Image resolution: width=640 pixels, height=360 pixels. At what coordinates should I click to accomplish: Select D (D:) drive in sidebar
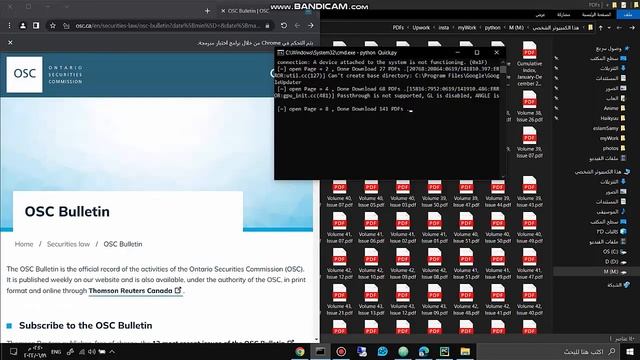coord(616,261)
